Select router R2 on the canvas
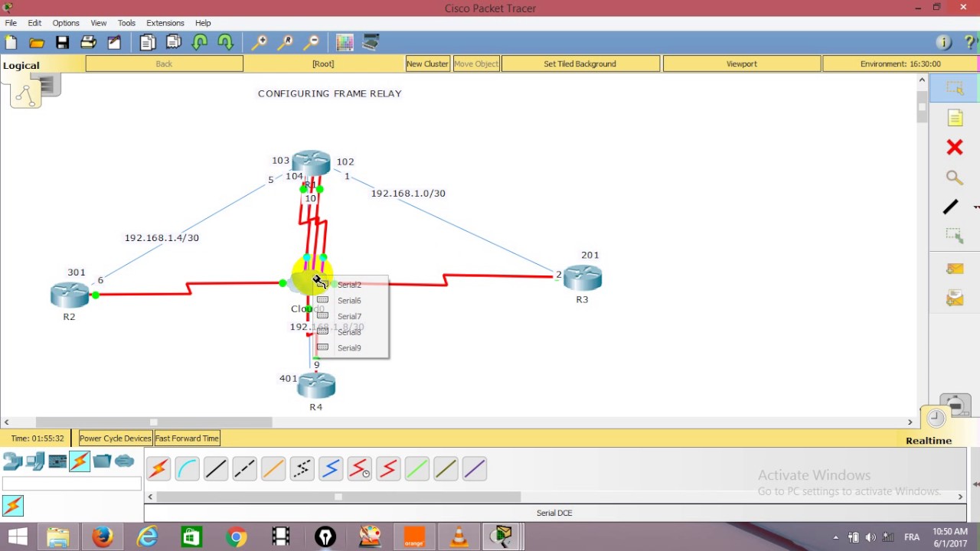This screenshot has width=980, height=551. coord(70,295)
